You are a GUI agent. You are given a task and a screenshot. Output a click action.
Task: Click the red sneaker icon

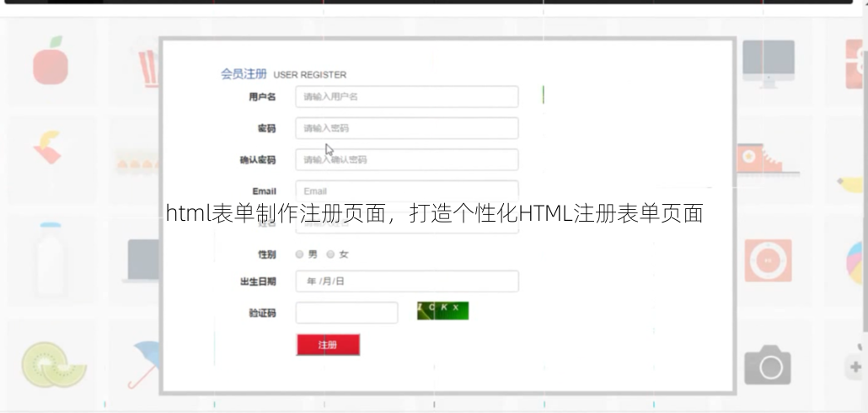pyautogui.click(x=767, y=159)
